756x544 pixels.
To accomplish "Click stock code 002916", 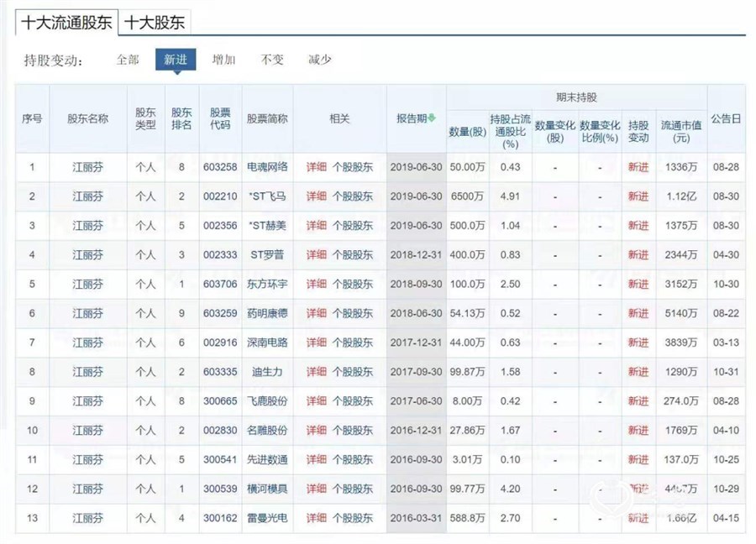I will click(x=220, y=343).
